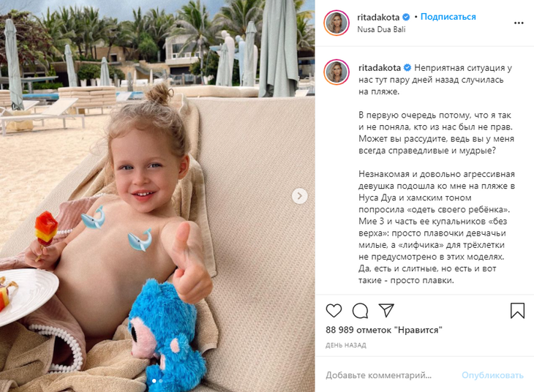Viewport: 534px width, 392px height.
Task: Save the post with the bookmark icon
Action: pos(517,311)
